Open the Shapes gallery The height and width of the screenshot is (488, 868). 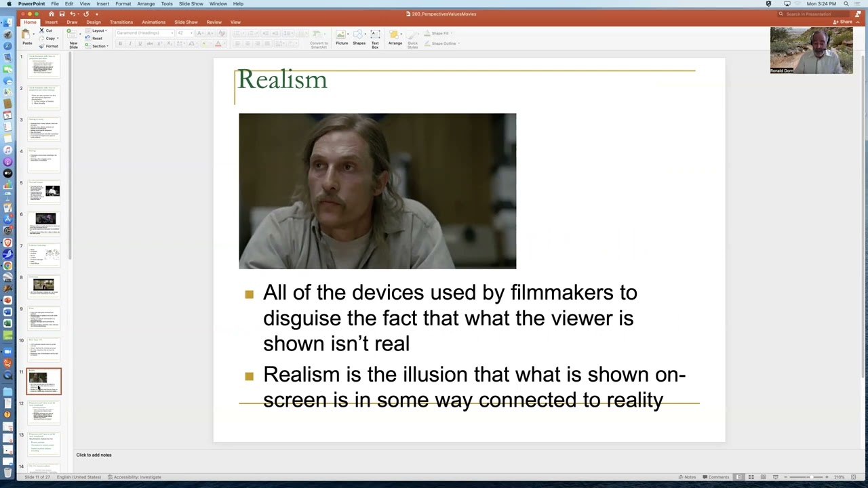[359, 37]
